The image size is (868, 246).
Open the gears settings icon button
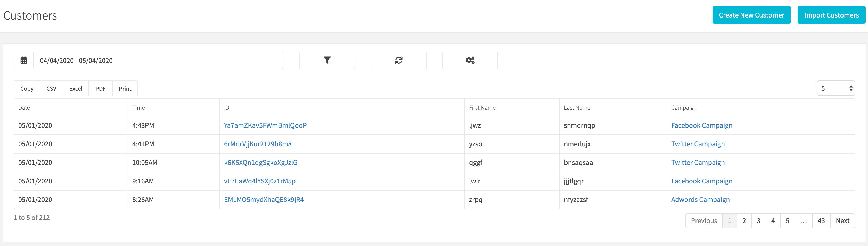pyautogui.click(x=470, y=60)
